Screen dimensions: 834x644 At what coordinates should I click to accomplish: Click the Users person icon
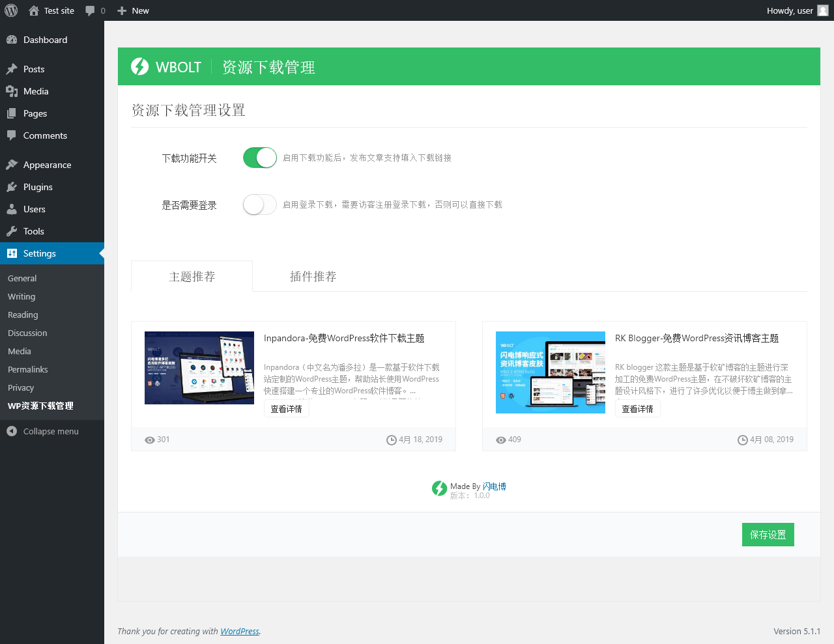click(x=12, y=209)
